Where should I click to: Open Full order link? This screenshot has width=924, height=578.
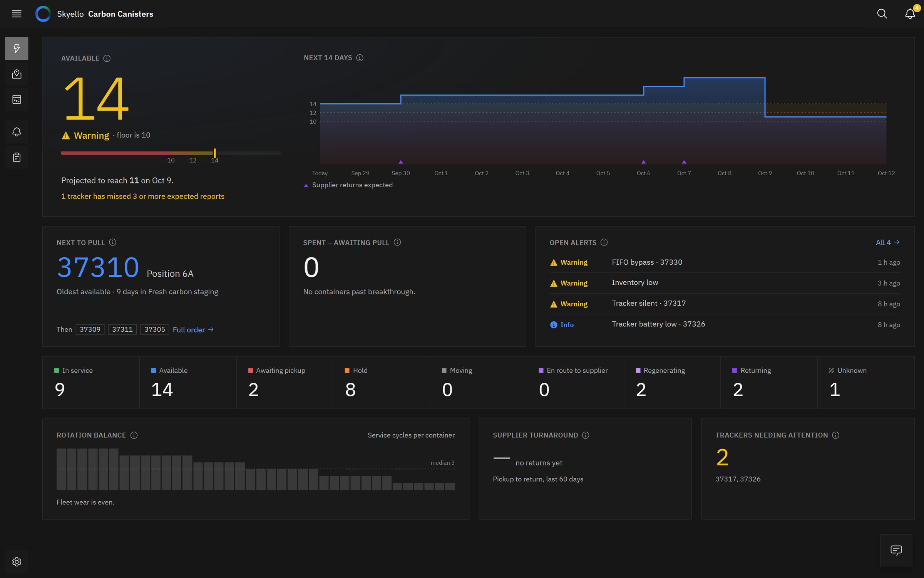click(x=193, y=329)
